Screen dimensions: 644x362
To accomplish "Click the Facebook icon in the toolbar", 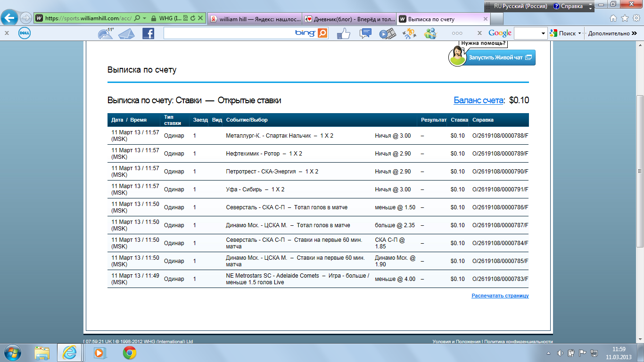I will [148, 33].
